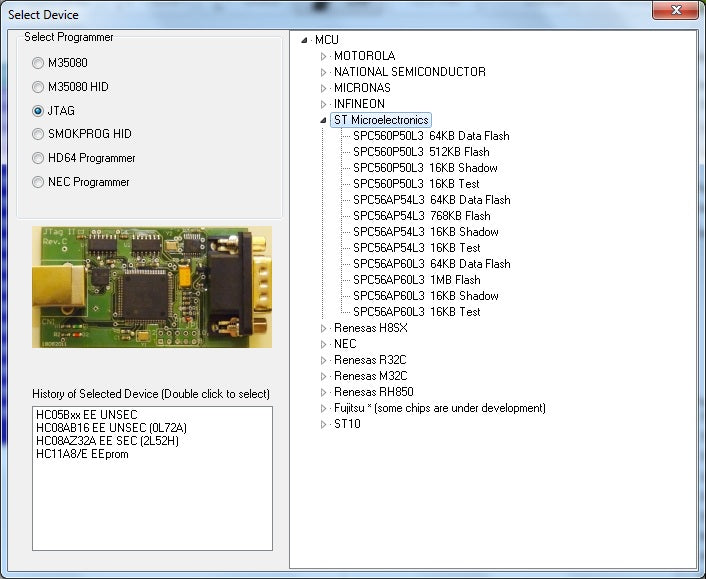Select SPC56AP54L3 768KB Flash device
Screen dimensions: 706x579
421,216
